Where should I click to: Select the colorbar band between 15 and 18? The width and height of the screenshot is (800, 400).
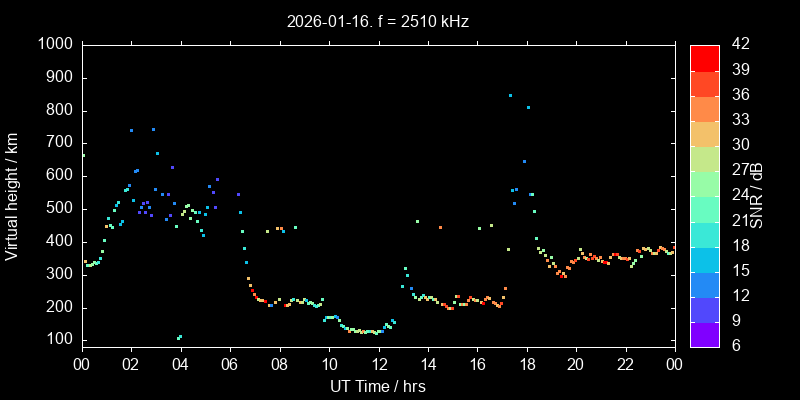point(705,258)
